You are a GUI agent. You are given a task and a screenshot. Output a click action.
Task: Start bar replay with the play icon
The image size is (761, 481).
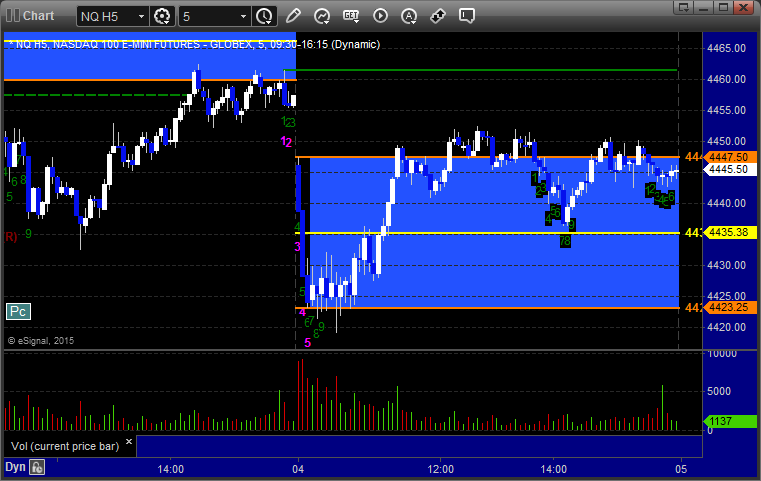coord(380,16)
